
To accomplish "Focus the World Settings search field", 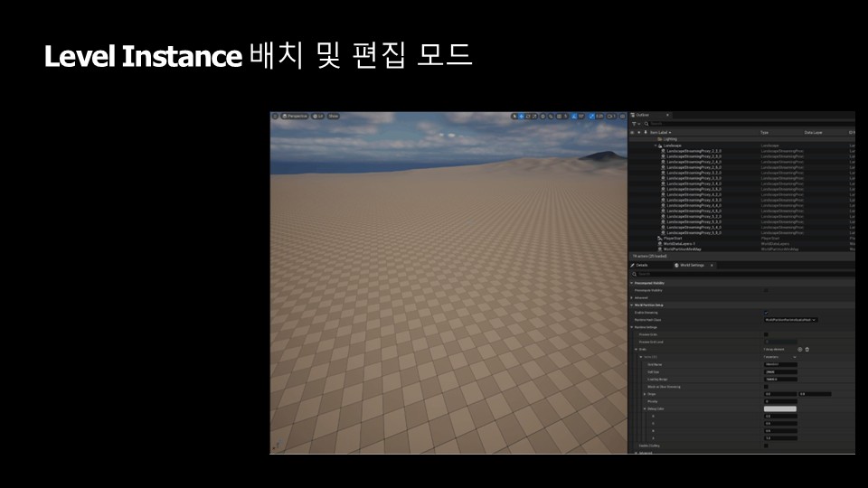I will (x=743, y=274).
